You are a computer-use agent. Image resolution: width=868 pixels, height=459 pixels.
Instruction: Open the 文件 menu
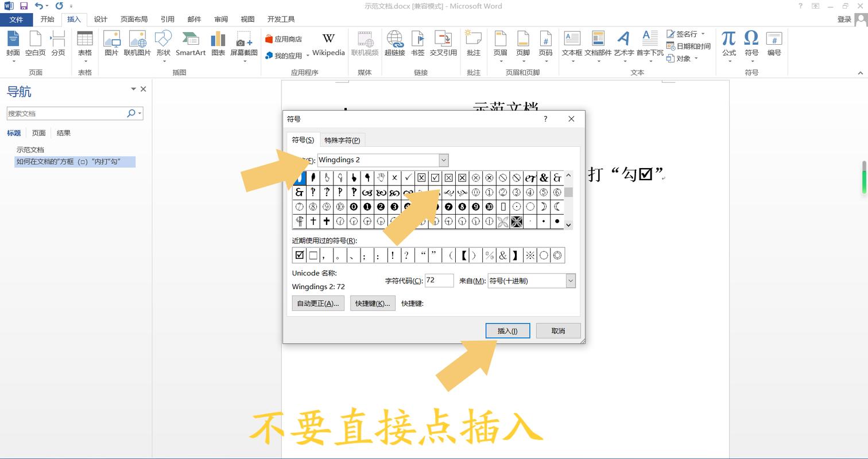point(16,20)
